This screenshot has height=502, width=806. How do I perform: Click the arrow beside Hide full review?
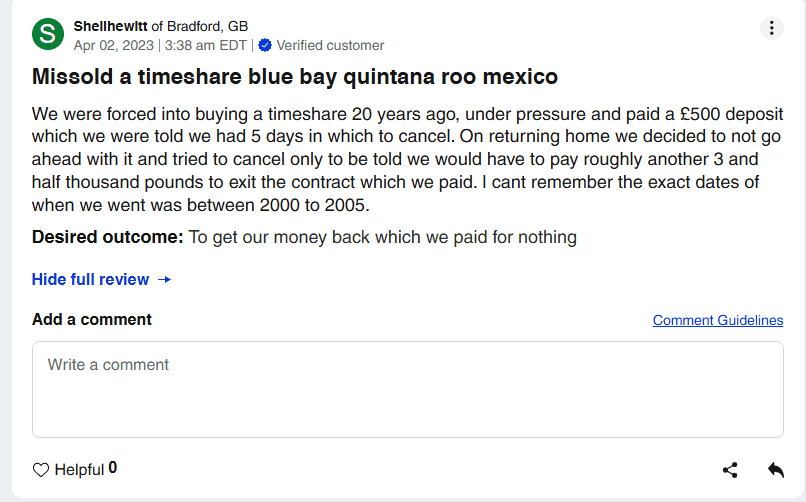(165, 280)
